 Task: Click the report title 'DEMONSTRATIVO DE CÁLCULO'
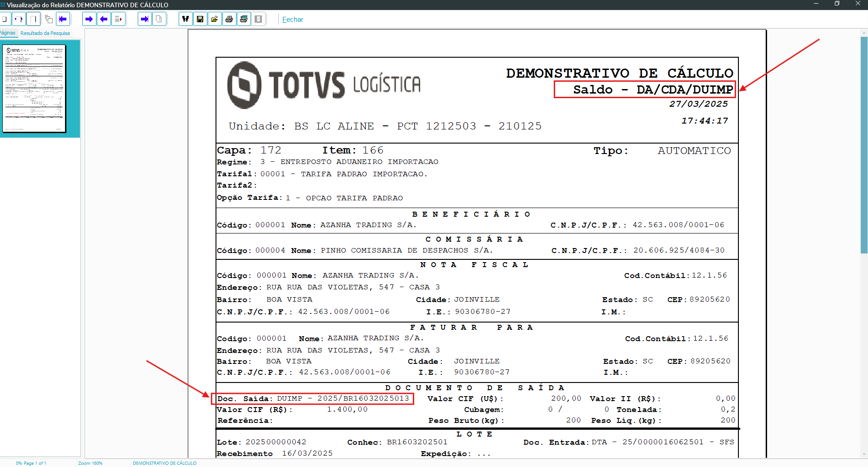pyautogui.click(x=620, y=73)
